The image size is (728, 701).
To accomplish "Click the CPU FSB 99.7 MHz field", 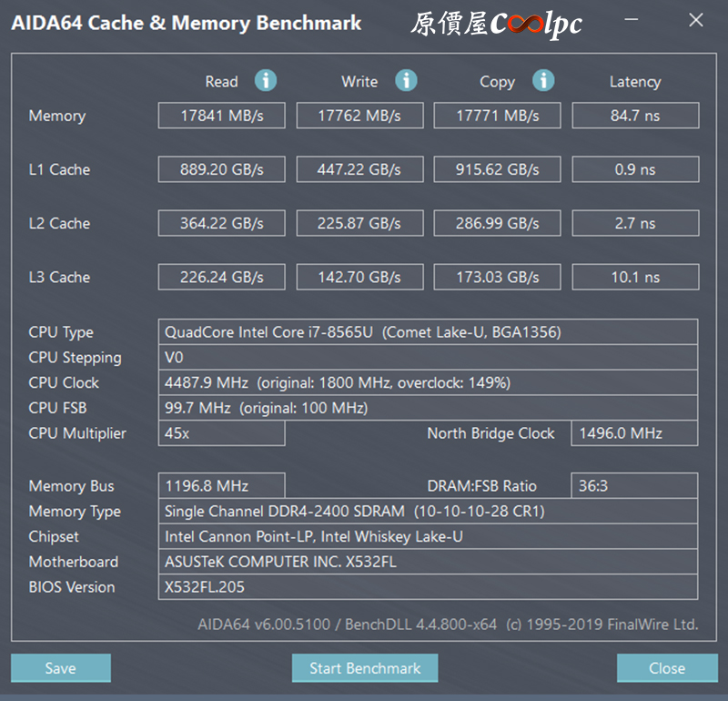I will 428,408.
